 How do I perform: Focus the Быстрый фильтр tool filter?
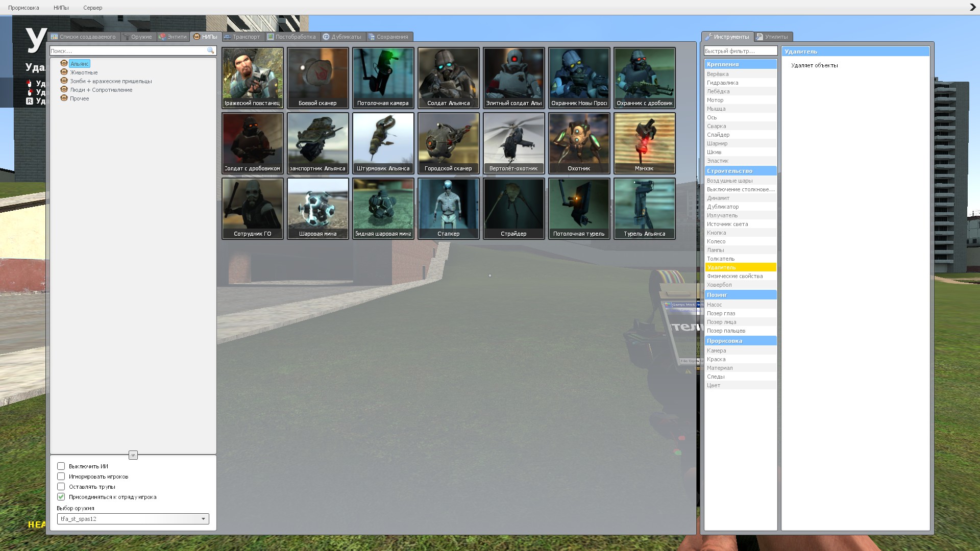click(x=740, y=51)
